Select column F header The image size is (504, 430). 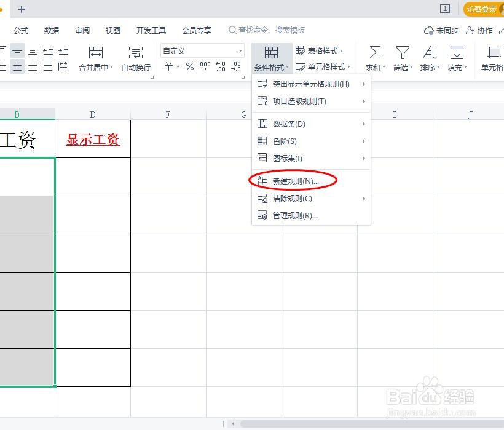[x=168, y=114]
